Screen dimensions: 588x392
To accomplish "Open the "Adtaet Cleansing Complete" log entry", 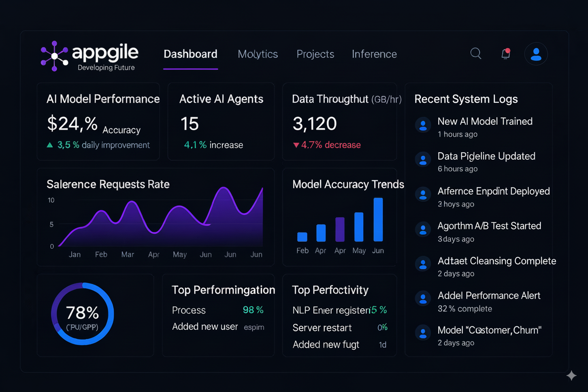I will click(497, 261).
